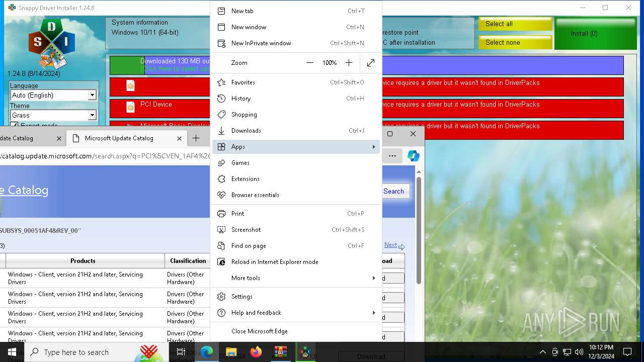Choose Close Microsoft Edge

click(x=296, y=331)
